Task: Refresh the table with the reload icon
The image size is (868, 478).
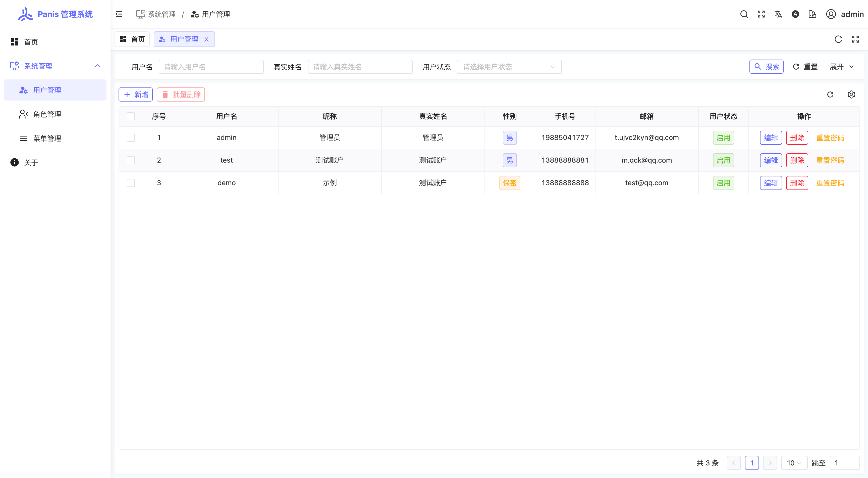Action: pos(830,94)
